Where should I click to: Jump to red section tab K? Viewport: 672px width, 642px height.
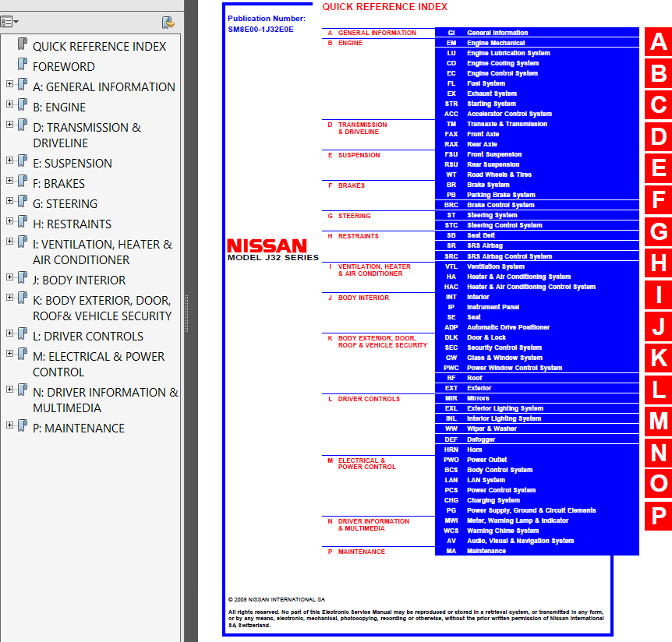(658, 358)
